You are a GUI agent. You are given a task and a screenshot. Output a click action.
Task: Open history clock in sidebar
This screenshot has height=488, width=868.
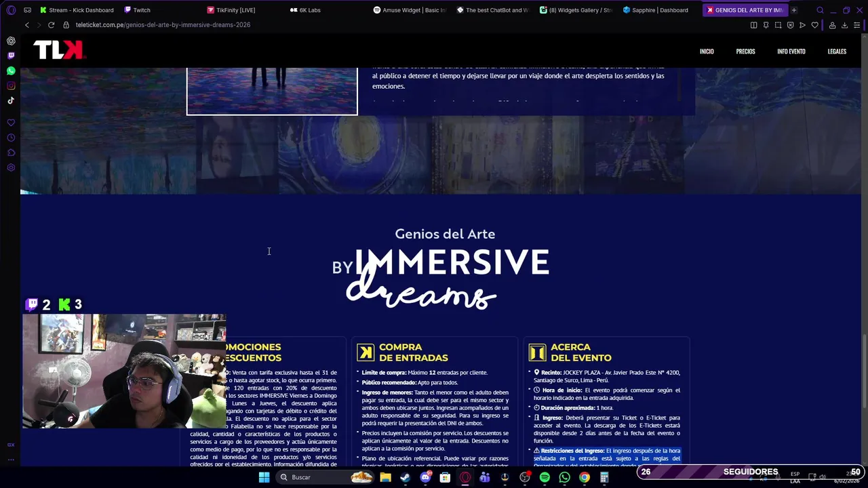11,138
